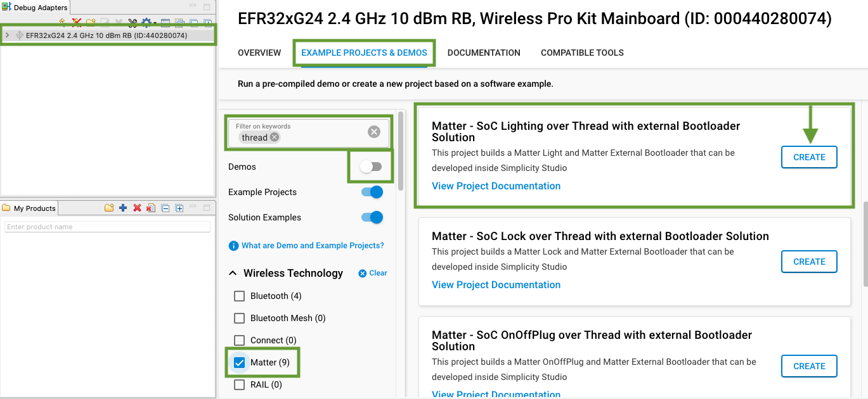Image resolution: width=868 pixels, height=399 pixels.
Task: Check the Bluetooth (4) checkbox
Action: (240, 296)
